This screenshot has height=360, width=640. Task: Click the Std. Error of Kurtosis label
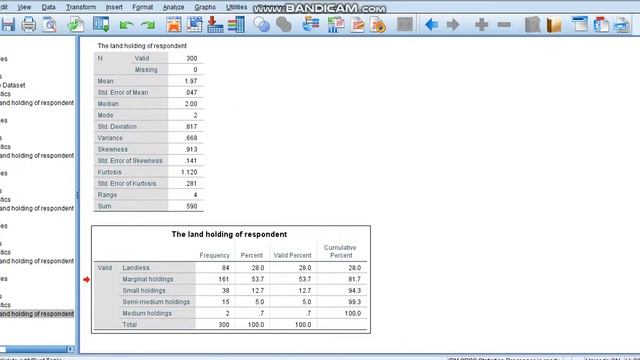pos(127,184)
